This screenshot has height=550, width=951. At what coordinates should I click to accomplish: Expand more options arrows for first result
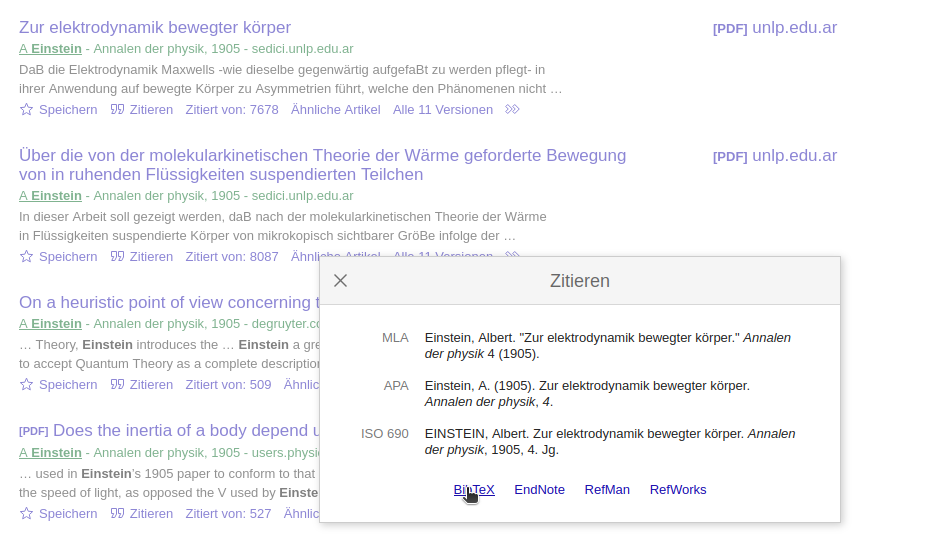[512, 110]
